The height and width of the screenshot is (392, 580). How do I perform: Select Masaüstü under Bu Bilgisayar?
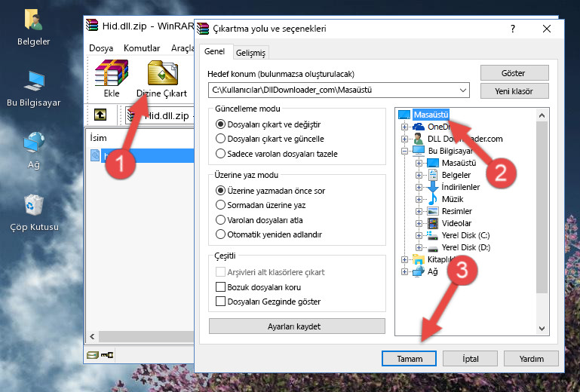[459, 163]
